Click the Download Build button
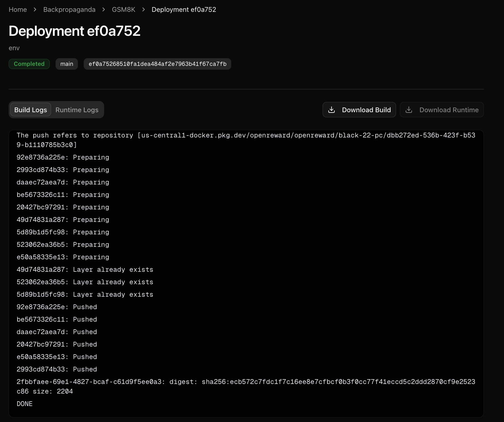Image resolution: width=504 pixels, height=422 pixels. click(359, 110)
